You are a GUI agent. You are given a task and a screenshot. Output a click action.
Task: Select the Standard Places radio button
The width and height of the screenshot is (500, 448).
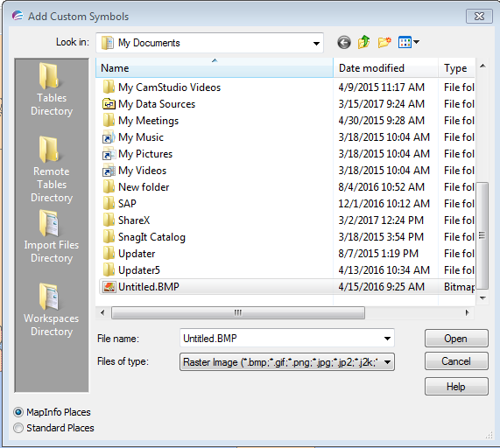tap(18, 428)
